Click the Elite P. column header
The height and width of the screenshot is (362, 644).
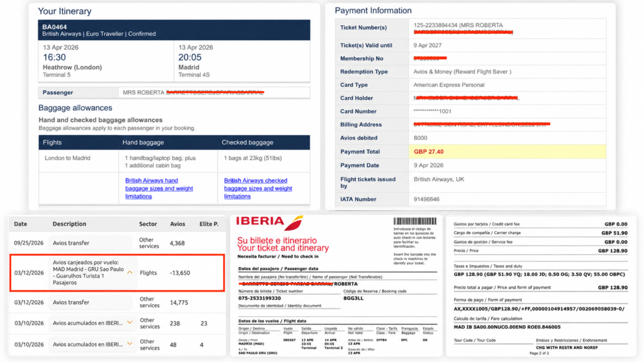click(209, 224)
